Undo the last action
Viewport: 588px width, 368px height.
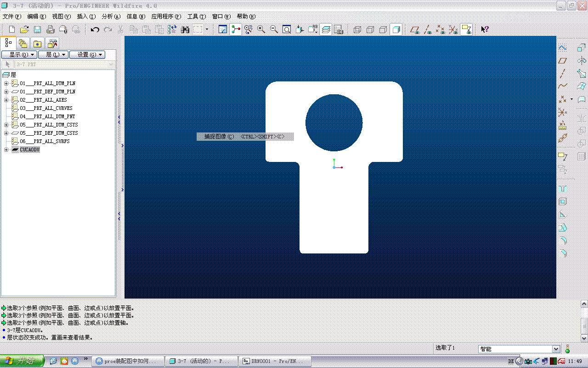click(95, 29)
